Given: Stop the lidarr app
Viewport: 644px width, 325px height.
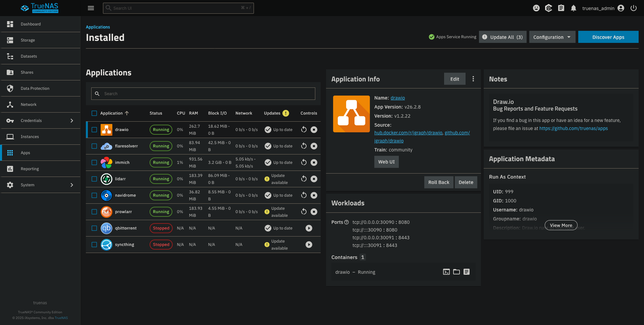Looking at the screenshot, I should [314, 179].
